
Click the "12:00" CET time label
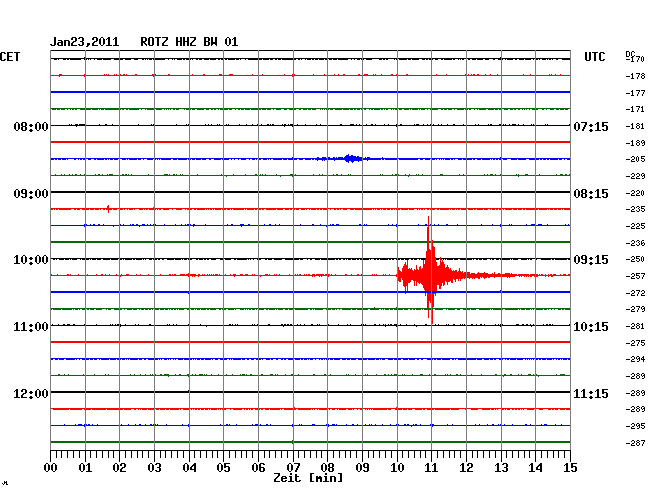click(31, 393)
